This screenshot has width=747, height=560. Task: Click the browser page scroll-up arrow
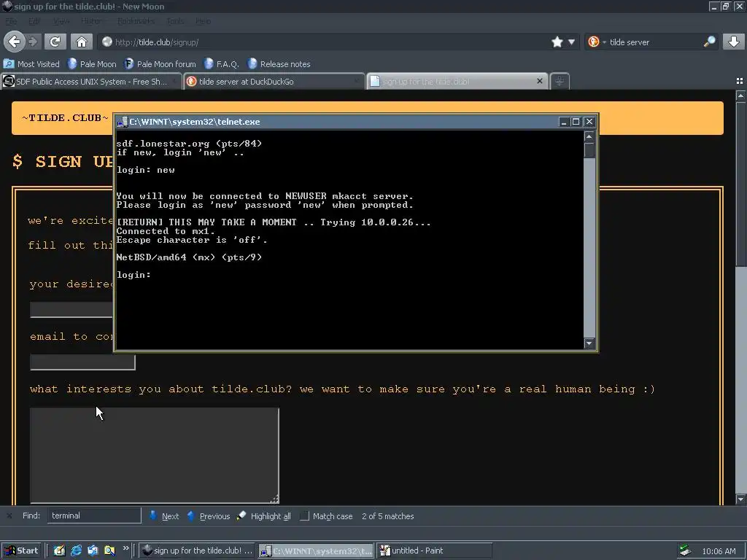click(x=740, y=96)
